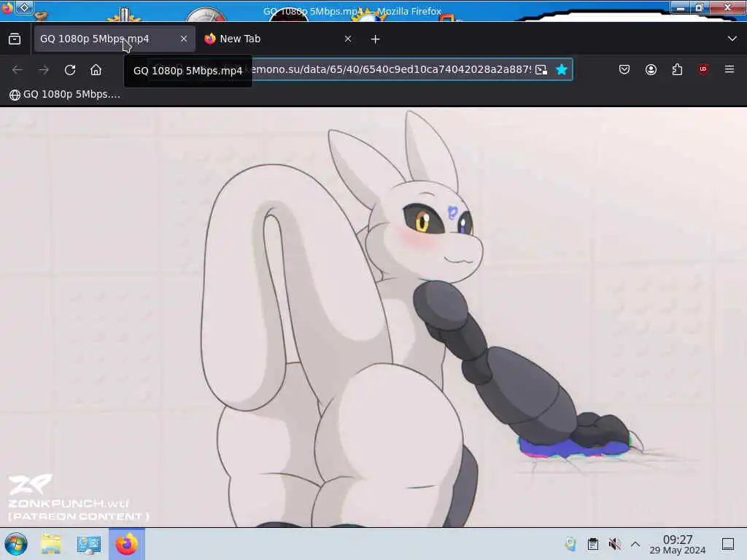Open the map tray icon
The height and width of the screenshot is (560, 747).
(570, 544)
